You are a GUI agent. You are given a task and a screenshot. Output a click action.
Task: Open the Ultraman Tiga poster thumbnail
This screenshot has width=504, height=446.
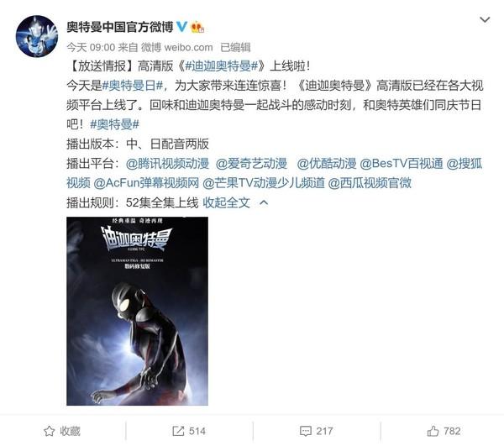[x=137, y=311]
